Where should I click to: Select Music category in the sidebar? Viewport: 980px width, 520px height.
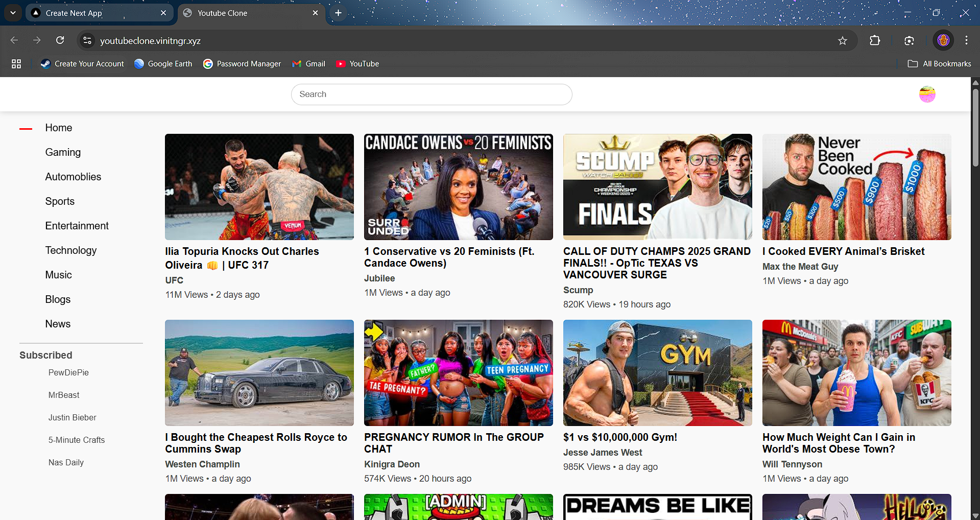(x=59, y=275)
